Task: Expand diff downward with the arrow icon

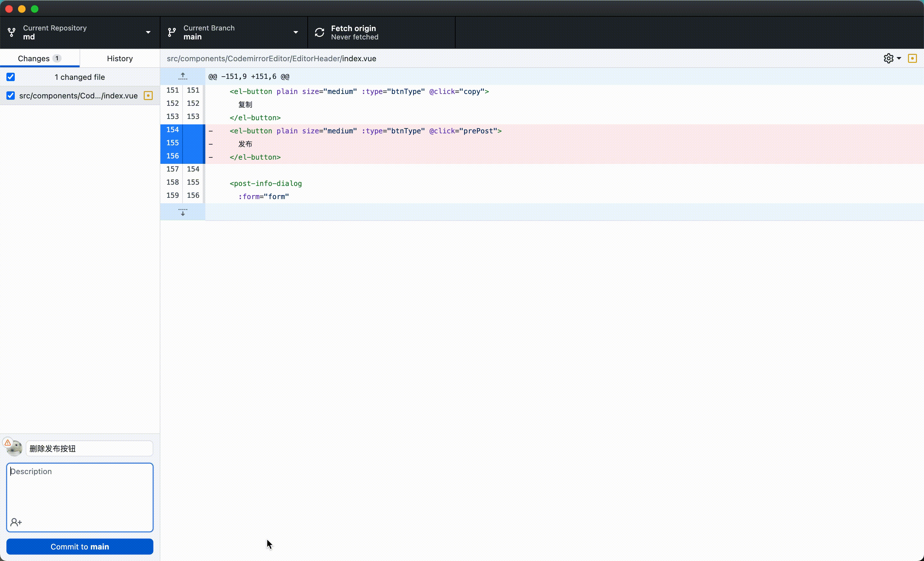Action: 183,212
